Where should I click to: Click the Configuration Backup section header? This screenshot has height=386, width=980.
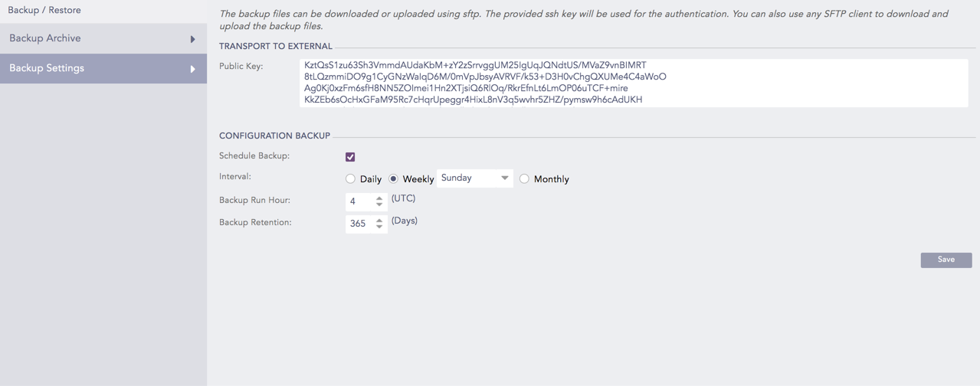274,136
